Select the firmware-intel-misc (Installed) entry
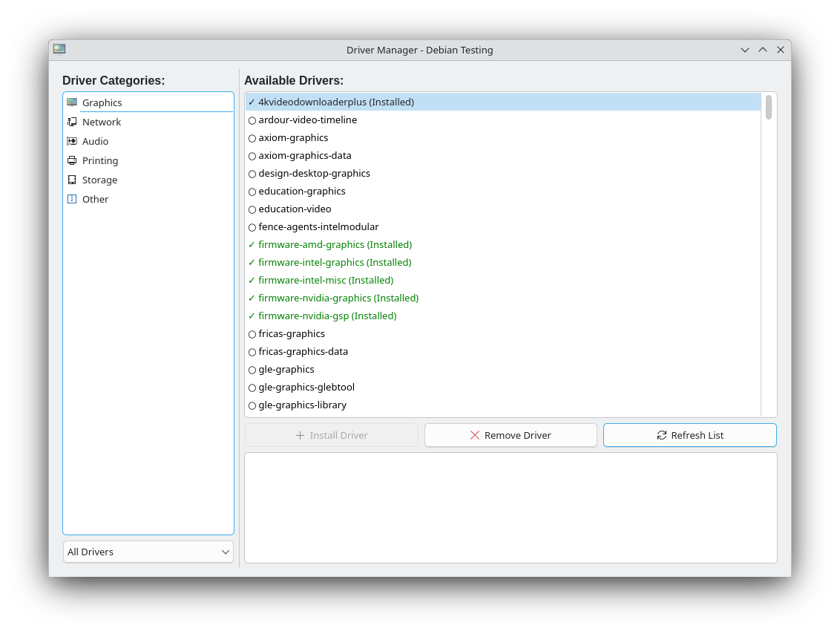The width and height of the screenshot is (840, 634). [x=503, y=281]
